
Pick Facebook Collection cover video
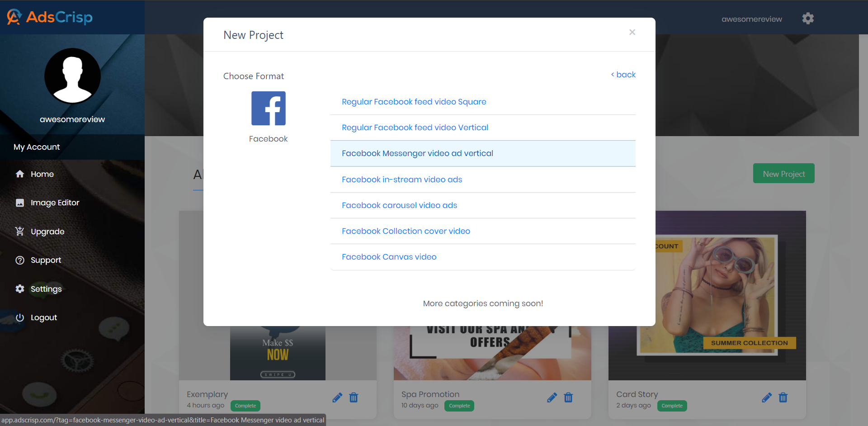(x=483, y=231)
